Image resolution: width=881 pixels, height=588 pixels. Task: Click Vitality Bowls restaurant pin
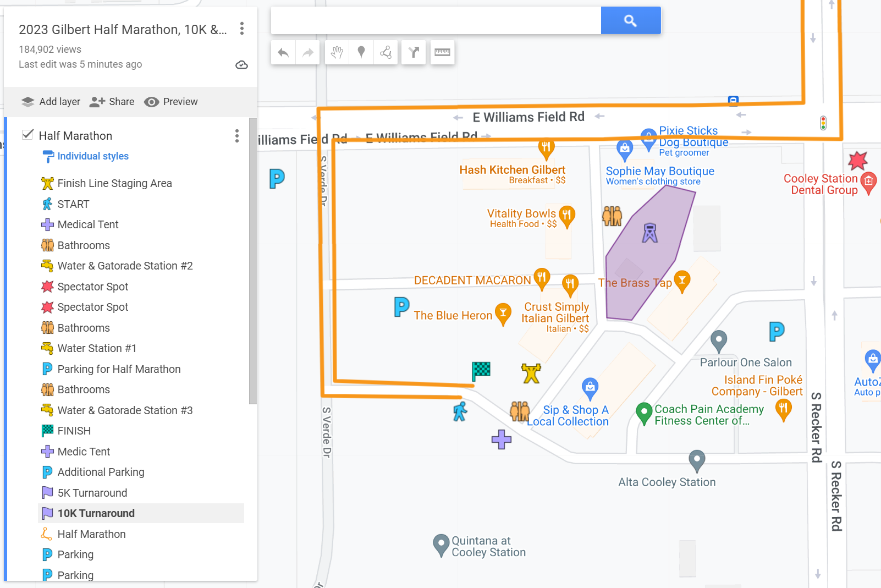567,216
